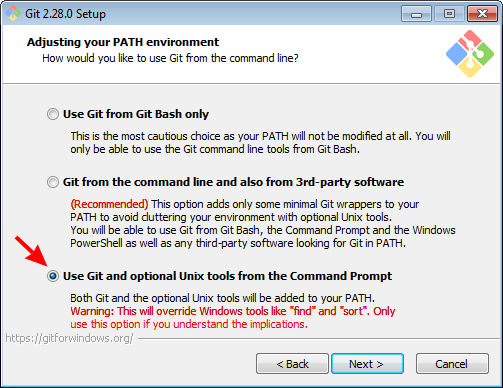Select the 'Git from the command line' radio button

(53, 182)
